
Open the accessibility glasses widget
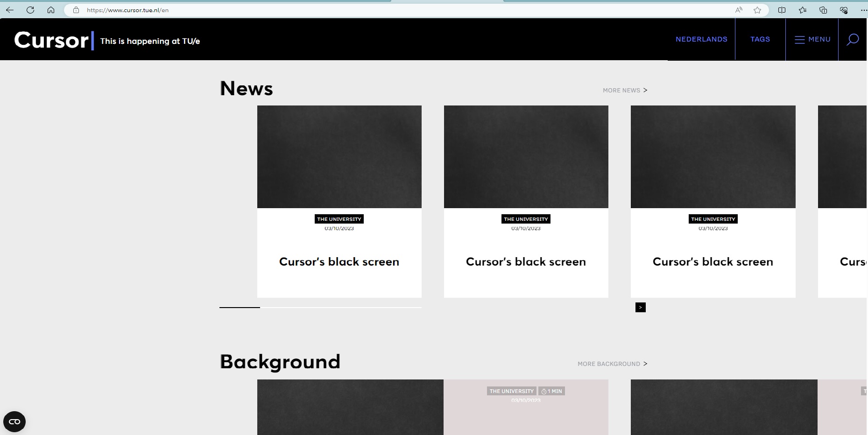[14, 421]
